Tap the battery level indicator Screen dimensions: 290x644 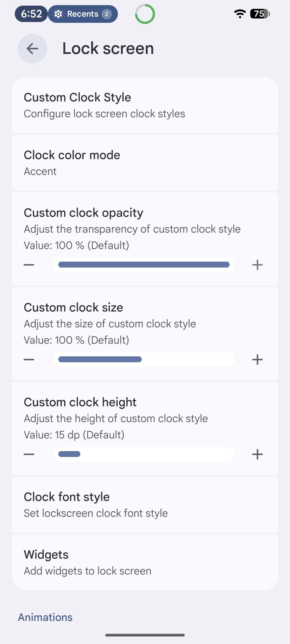260,14
